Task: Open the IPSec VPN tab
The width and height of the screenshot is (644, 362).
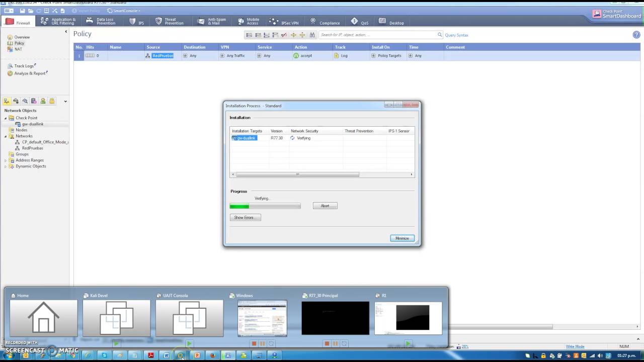Action: pyautogui.click(x=284, y=22)
